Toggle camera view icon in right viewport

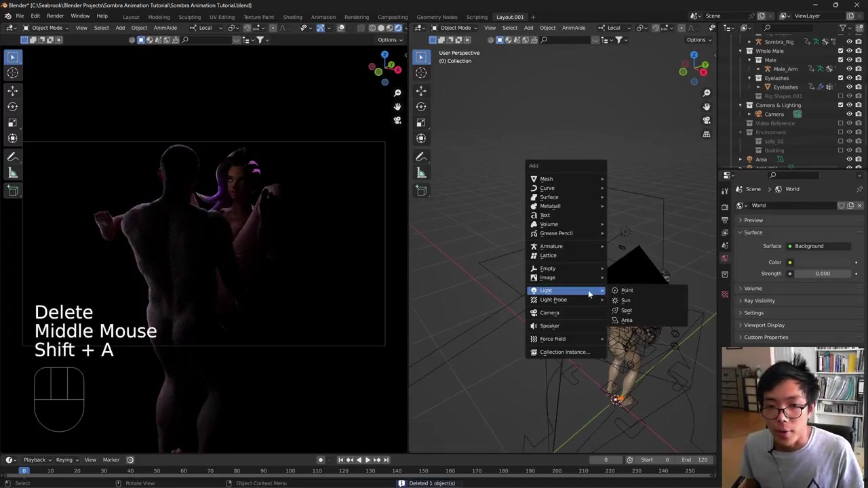[706, 121]
